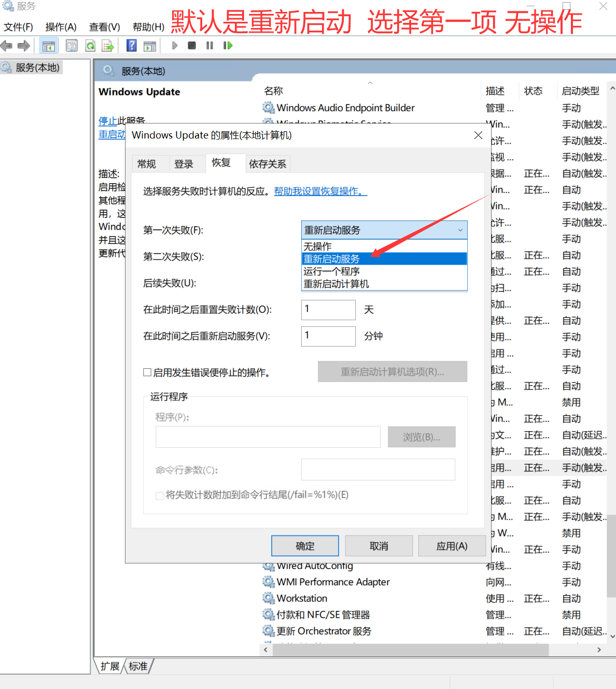The image size is (616, 689).
Task: Click the horizontal scrollbar thumb of services list
Action: point(410,650)
